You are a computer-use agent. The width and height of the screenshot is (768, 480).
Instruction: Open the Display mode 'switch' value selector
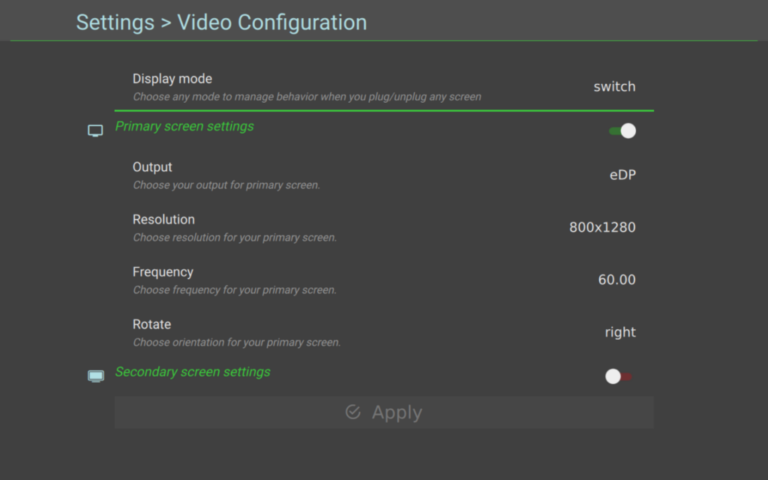pyautogui.click(x=615, y=87)
